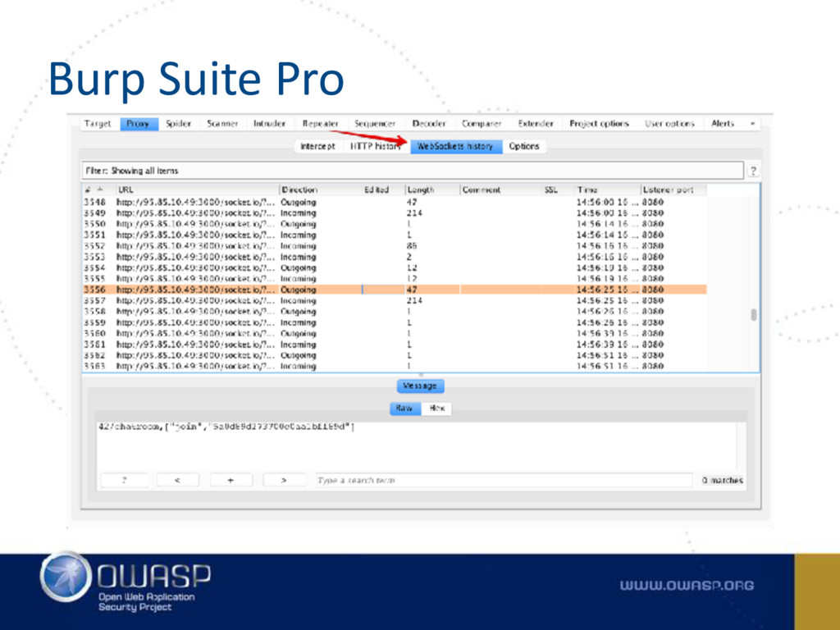
Task: Select history row 3559
Action: 395,322
